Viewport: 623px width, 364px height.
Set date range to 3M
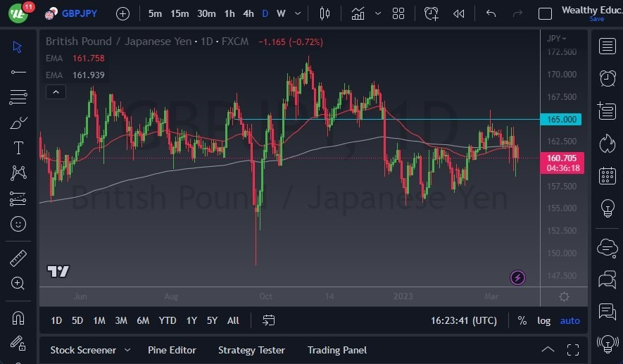click(121, 320)
